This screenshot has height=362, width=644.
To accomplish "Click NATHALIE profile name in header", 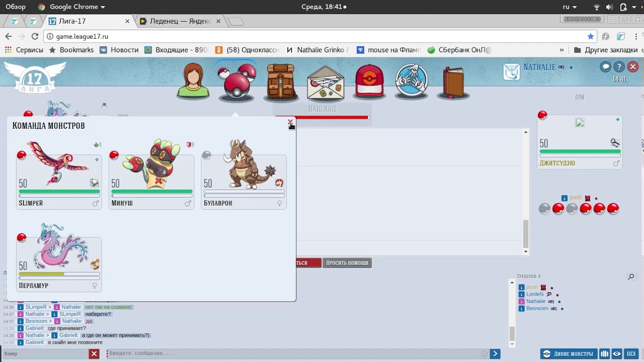I will coord(539,67).
